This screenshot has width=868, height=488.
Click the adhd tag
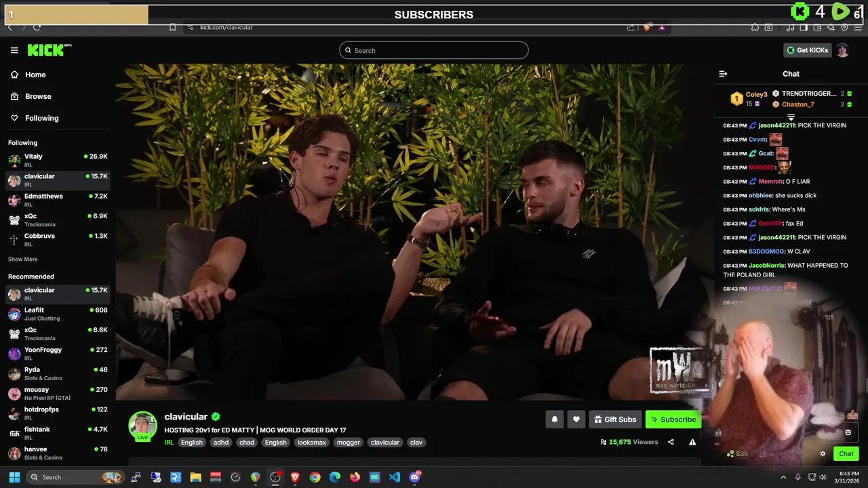[x=220, y=443]
